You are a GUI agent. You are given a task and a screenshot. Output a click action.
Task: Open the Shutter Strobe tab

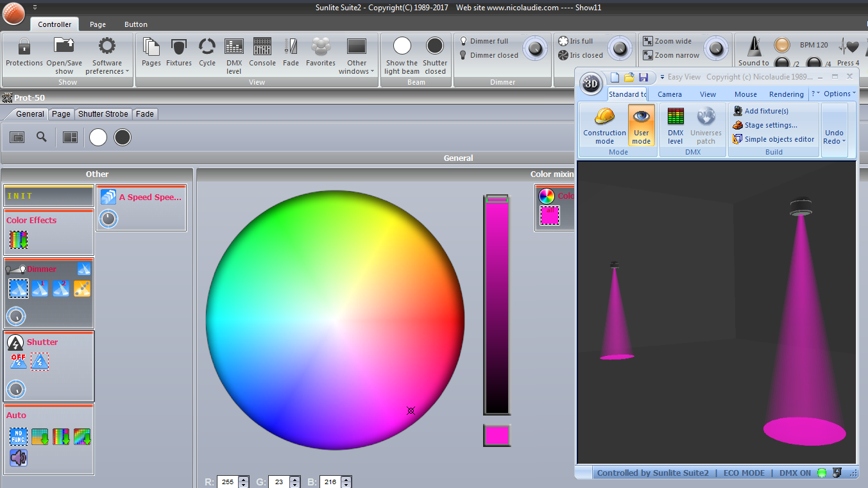pyautogui.click(x=103, y=114)
